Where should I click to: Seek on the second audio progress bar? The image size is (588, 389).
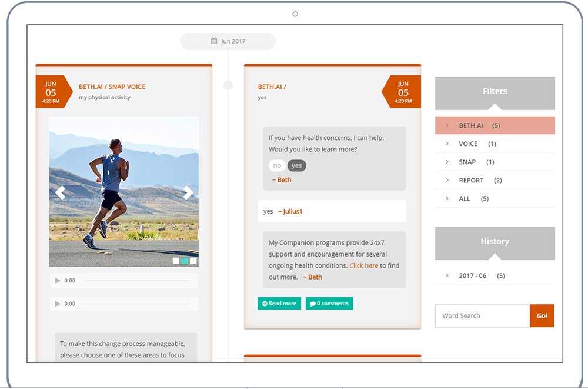tap(136, 304)
